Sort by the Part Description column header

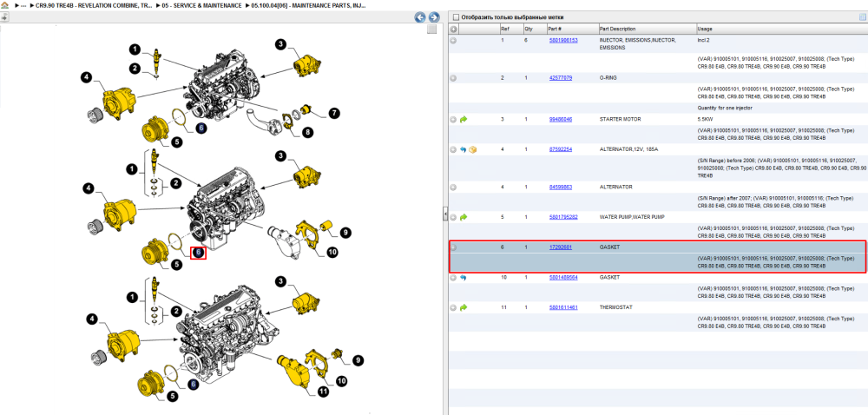pos(617,29)
